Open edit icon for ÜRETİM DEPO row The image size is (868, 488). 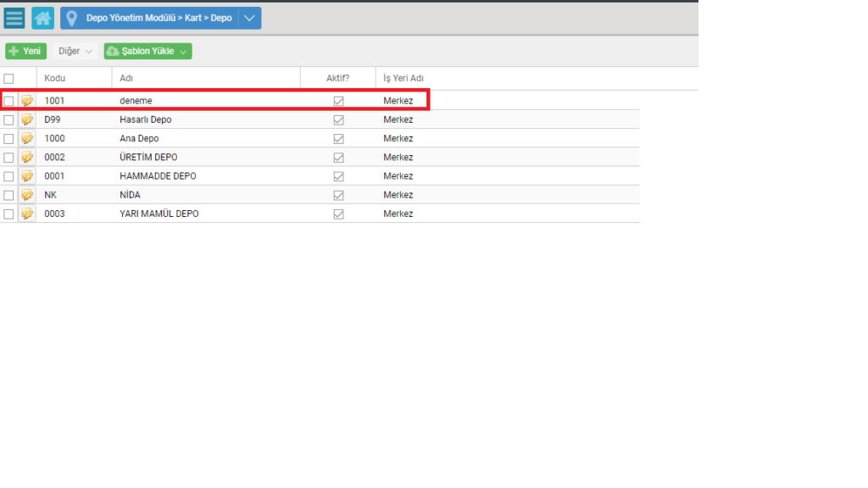tap(27, 157)
